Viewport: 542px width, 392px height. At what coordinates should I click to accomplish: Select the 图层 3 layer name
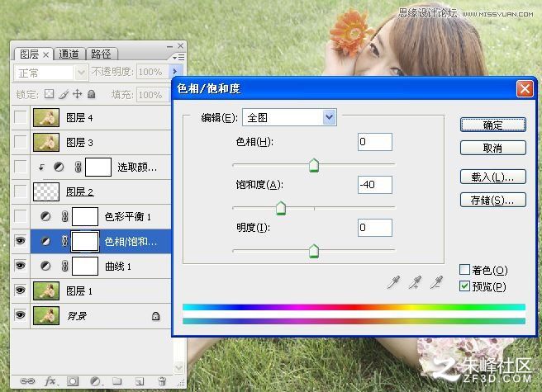click(79, 142)
